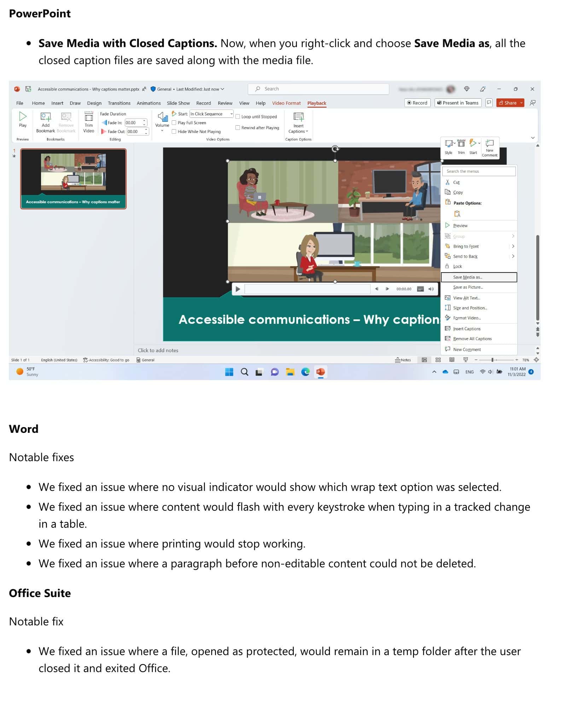Click the title bar Search box
Viewport: 587px width, 728px height.
[318, 89]
